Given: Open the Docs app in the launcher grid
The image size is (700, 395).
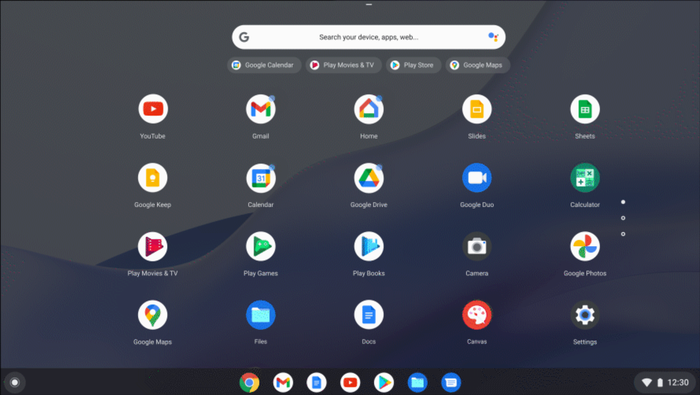Looking at the screenshot, I should pos(369,315).
